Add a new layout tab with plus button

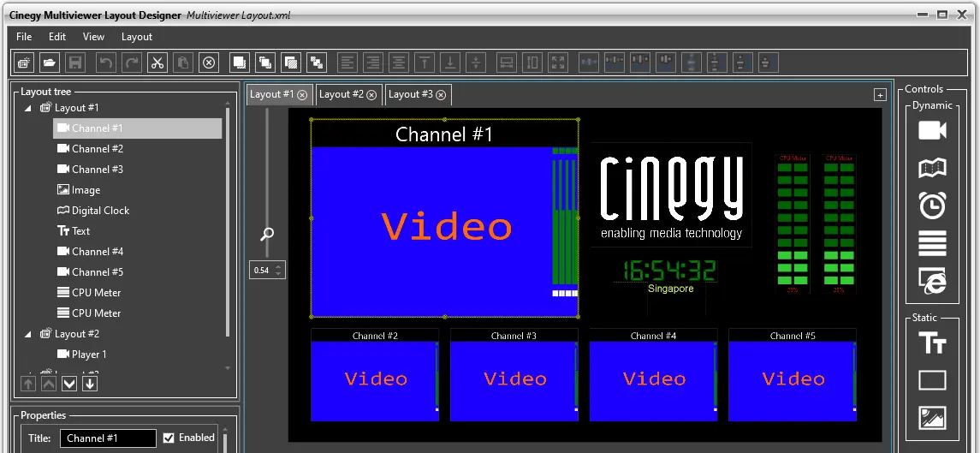(x=880, y=95)
